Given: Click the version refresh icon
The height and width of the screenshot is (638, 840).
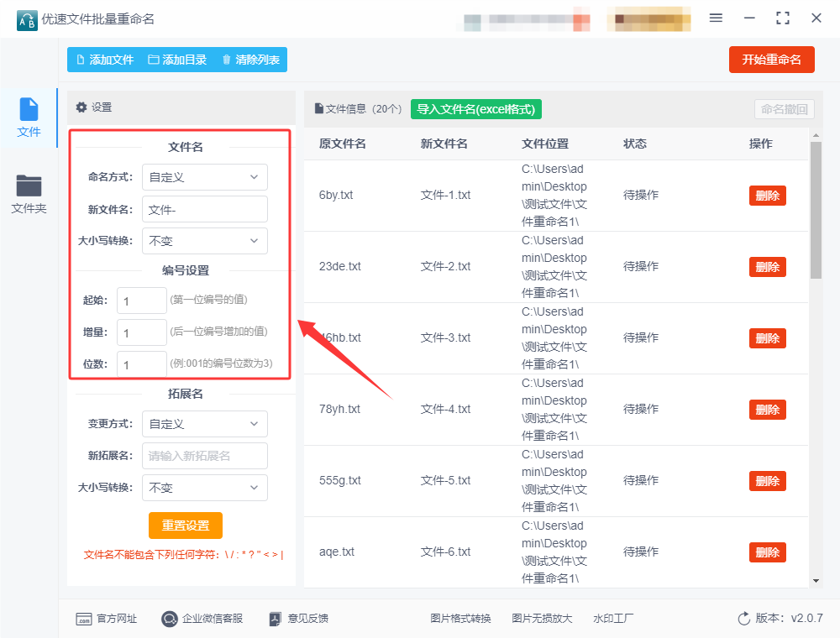Looking at the screenshot, I should point(743,619).
